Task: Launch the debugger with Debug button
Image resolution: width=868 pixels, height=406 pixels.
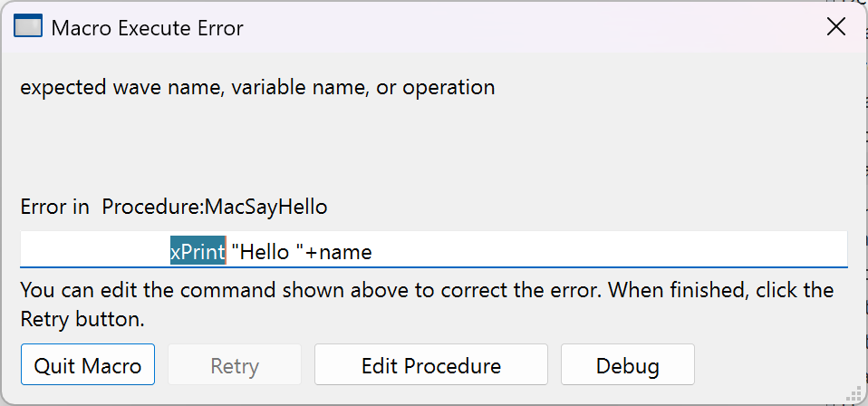Action: tap(627, 365)
